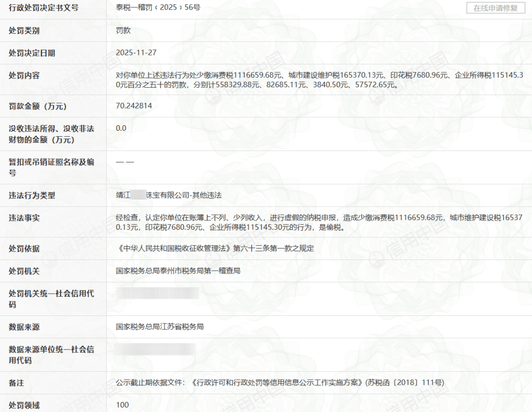Click the authority 国家税务总局泰州市税务局第一稽查局
This screenshot has width=532, height=412.
tap(178, 271)
